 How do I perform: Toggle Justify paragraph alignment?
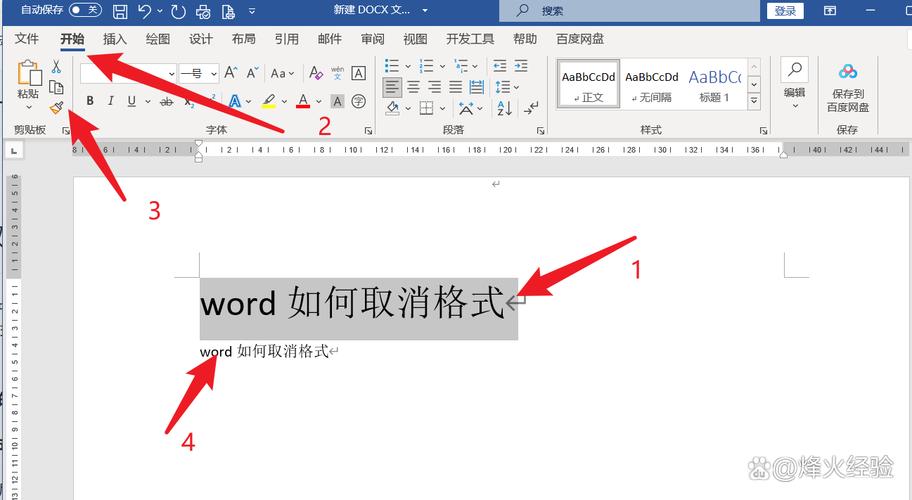(x=455, y=87)
